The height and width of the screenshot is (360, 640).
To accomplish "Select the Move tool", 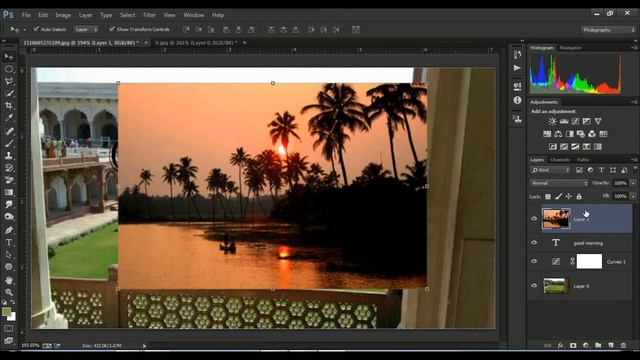I will 9,57.
